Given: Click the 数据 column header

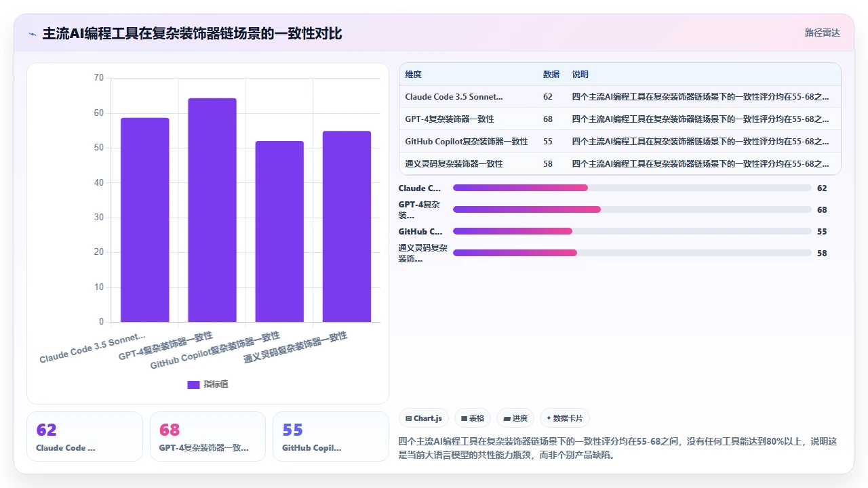Looking at the screenshot, I should click(551, 75).
